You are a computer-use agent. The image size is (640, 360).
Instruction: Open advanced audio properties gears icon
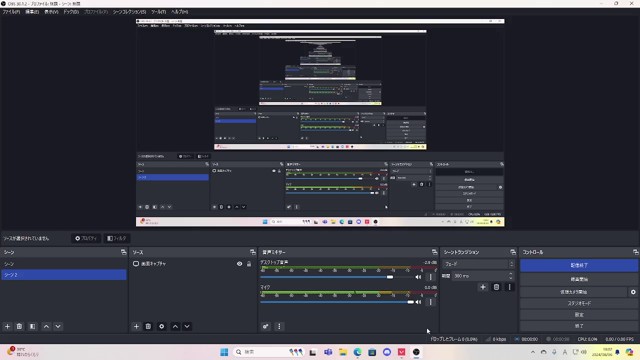point(266,327)
